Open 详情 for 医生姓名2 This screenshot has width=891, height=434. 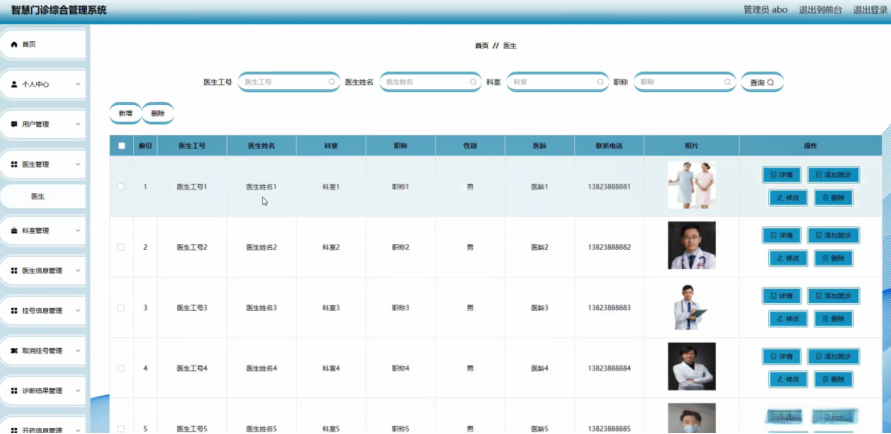point(781,235)
